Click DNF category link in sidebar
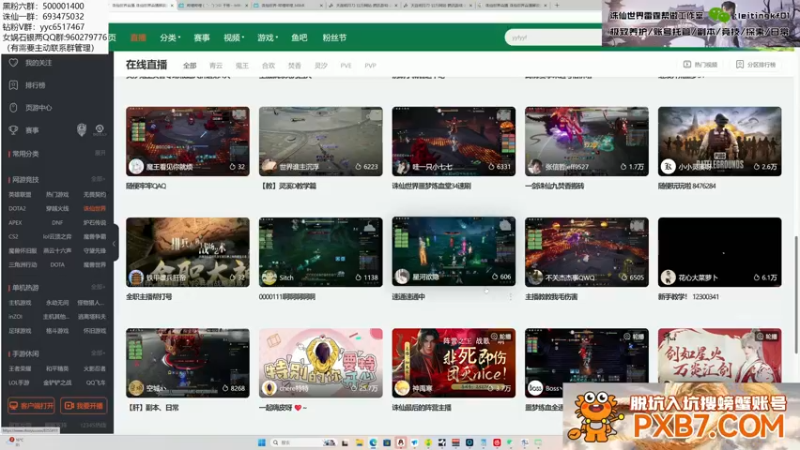 (x=57, y=222)
